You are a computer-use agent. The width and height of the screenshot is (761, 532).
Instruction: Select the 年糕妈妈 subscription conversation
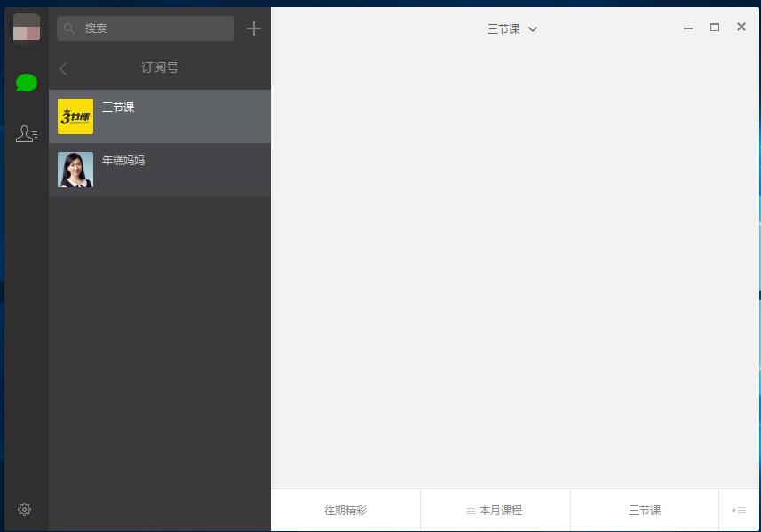(x=160, y=169)
